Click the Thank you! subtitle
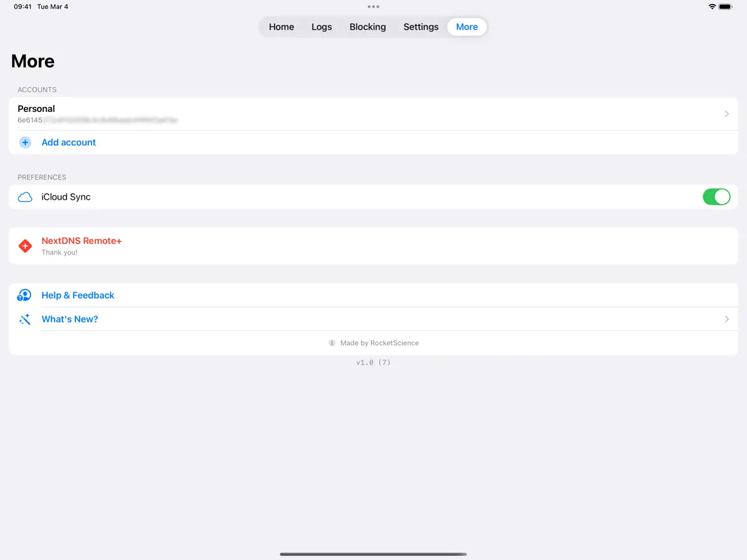747x560 pixels. (60, 253)
